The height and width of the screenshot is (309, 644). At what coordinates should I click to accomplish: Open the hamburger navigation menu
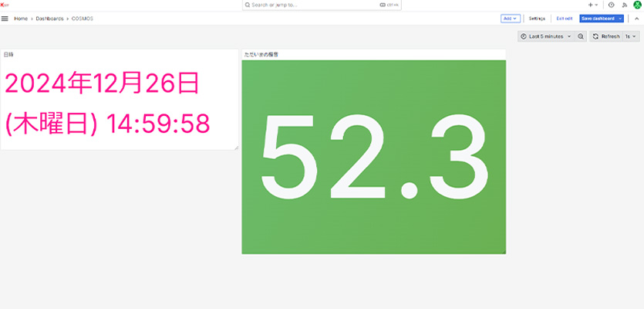click(x=5, y=18)
